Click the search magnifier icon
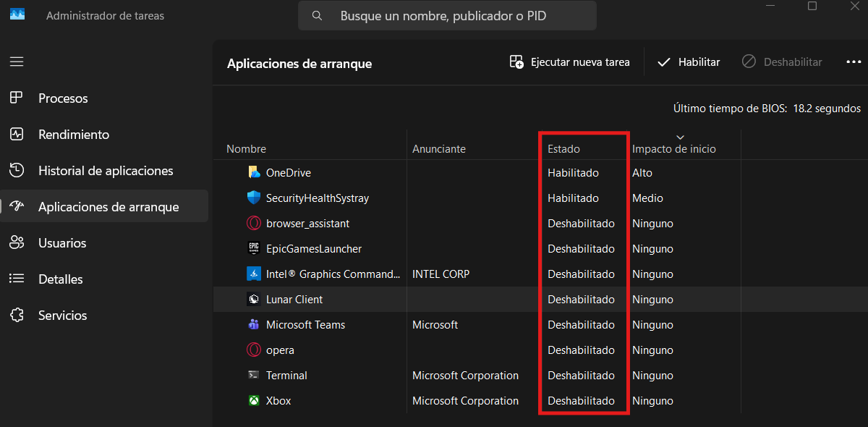The width and height of the screenshot is (868, 427). click(317, 15)
